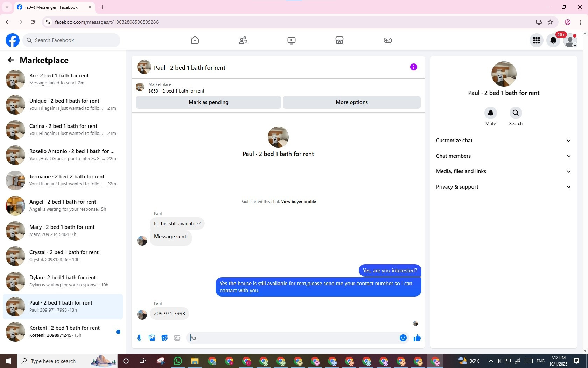This screenshot has height=368, width=588.
Task: Open File Explorer from the taskbar
Action: click(195, 361)
